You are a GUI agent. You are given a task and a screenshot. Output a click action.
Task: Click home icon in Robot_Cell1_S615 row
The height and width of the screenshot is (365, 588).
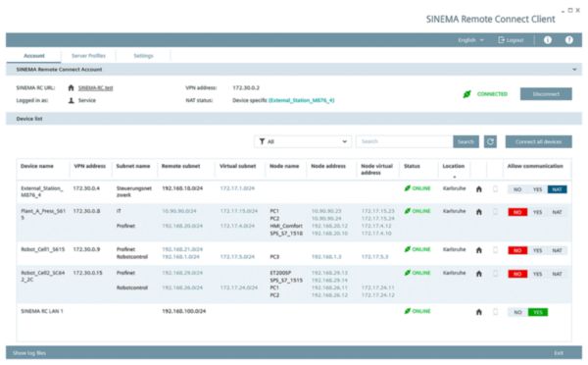[x=479, y=250]
